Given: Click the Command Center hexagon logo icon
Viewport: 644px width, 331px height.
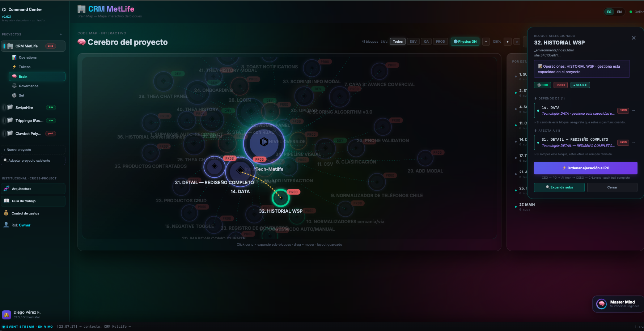Looking at the screenshot, I should point(4,9).
